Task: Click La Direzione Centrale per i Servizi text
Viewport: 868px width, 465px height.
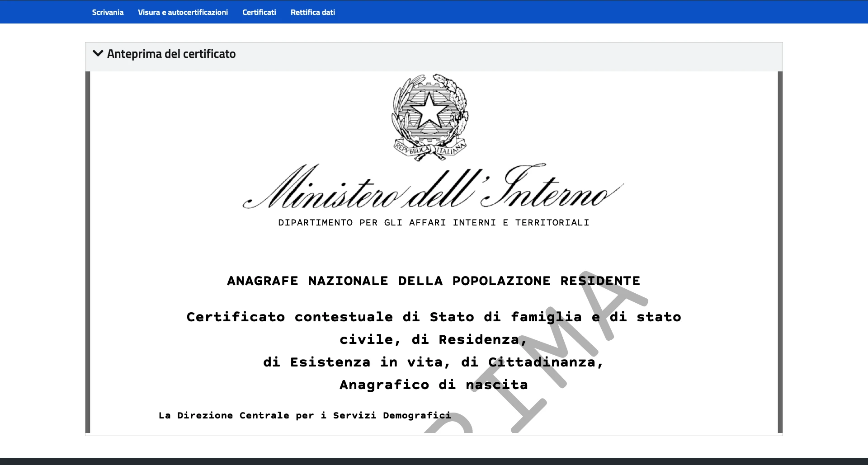Action: coord(305,415)
